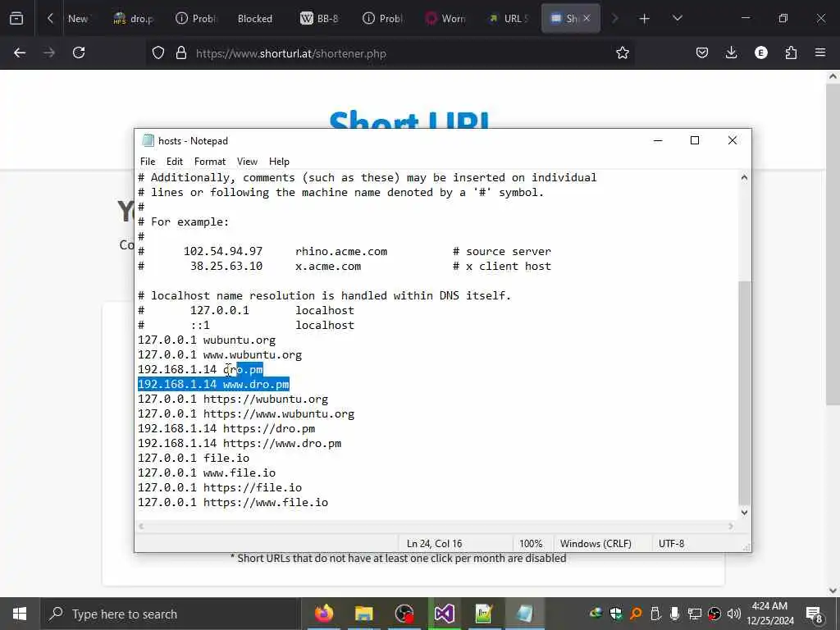
Task: Save page to Pocket
Action: click(x=702, y=53)
